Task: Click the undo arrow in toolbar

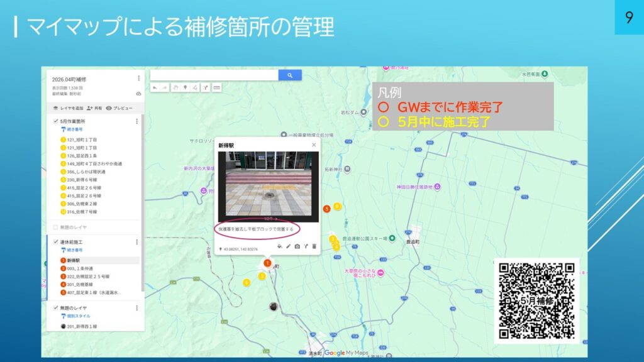Action: click(155, 87)
